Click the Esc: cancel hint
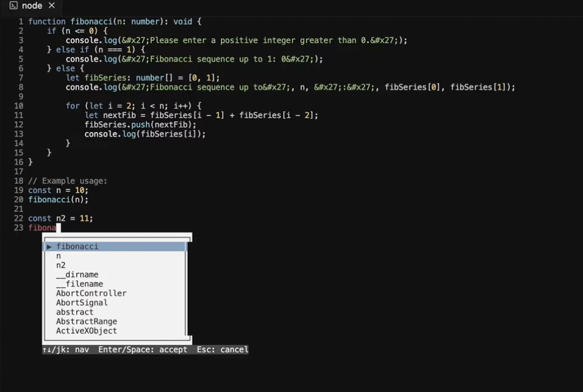 222,350
